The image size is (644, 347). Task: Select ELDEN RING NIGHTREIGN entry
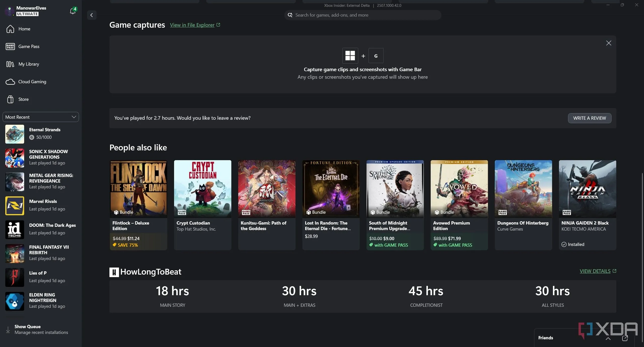(41, 301)
